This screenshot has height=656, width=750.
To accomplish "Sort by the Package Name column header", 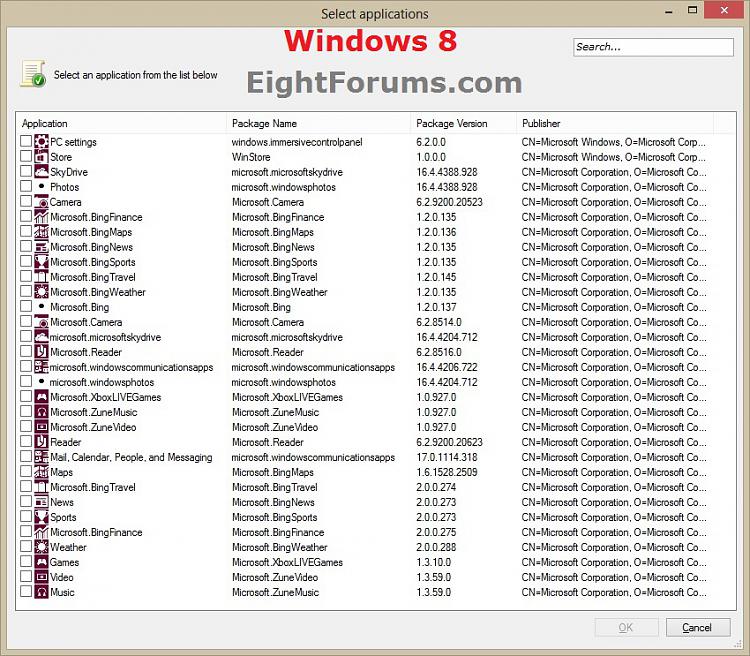I will [x=318, y=123].
